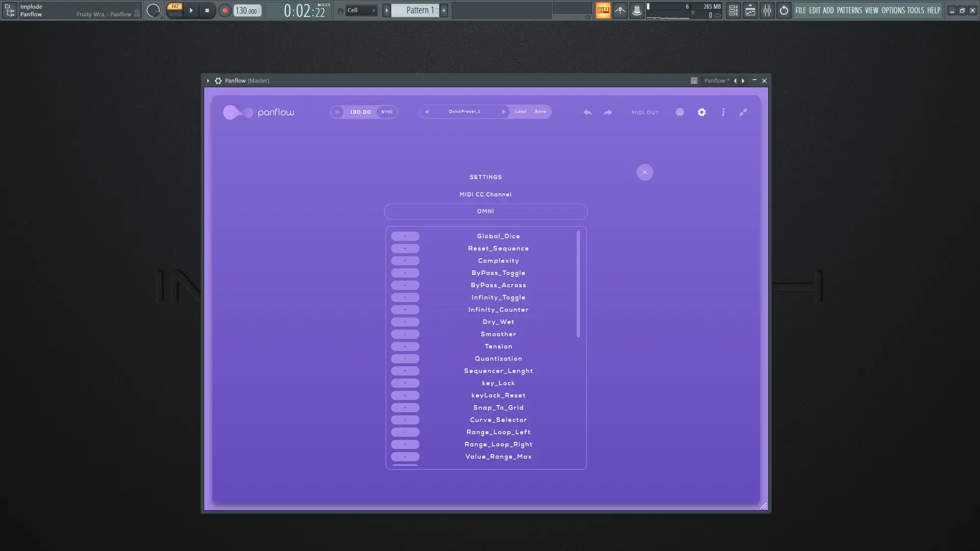The width and height of the screenshot is (980, 551).
Task: Open the PATTERNS menu
Action: 849,10
